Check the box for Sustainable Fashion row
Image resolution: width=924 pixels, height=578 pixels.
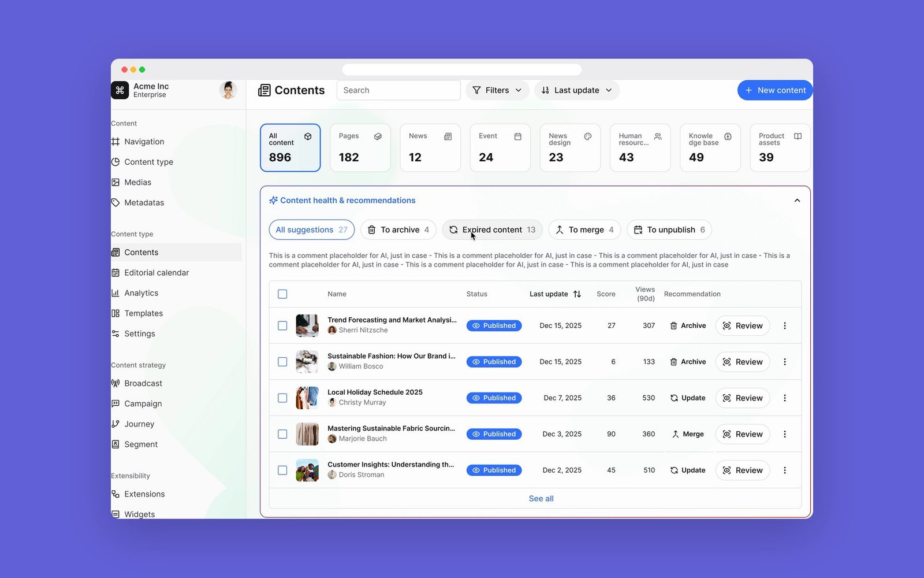point(282,362)
